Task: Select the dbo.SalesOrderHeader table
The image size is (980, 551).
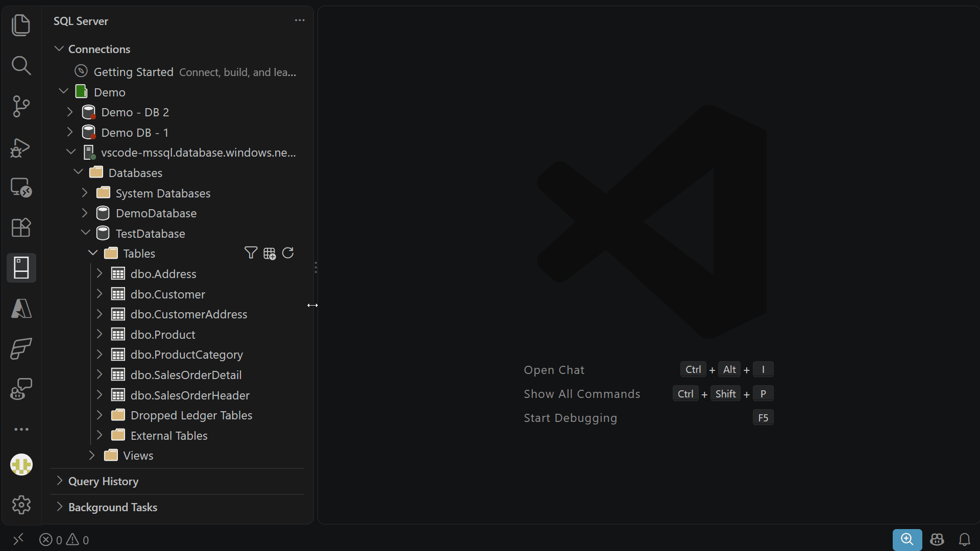Action: tap(178, 395)
